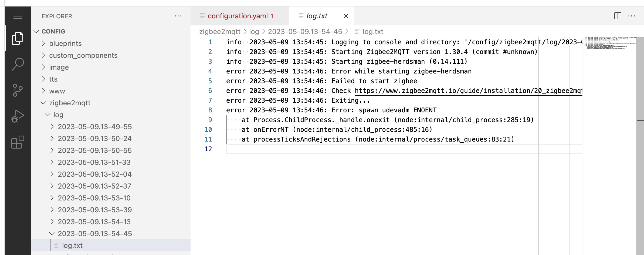The height and width of the screenshot is (255, 644).
Task: Click 'at processTicksAndRejections' stack line
Action: pyautogui.click(x=378, y=139)
